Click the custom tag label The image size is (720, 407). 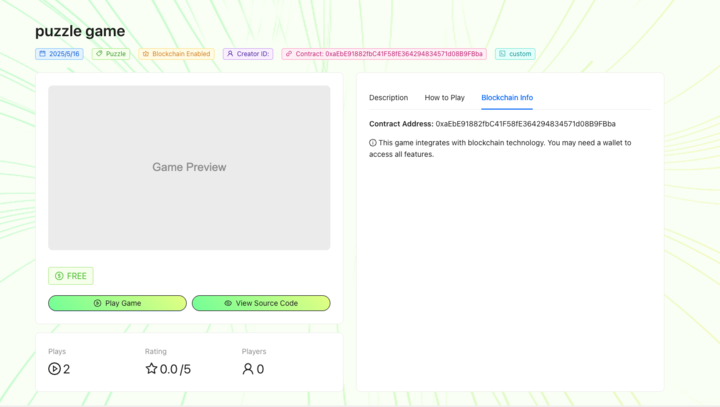coord(520,54)
